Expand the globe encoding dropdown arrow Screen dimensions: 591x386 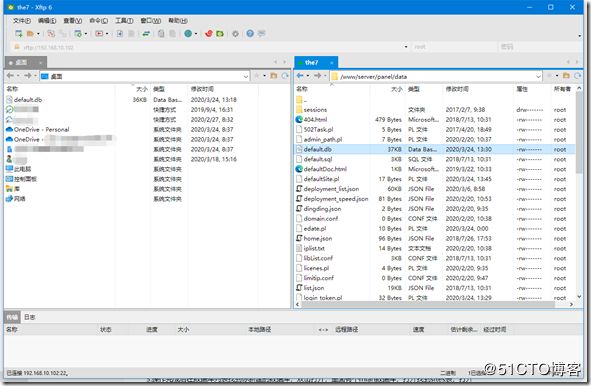(x=196, y=34)
